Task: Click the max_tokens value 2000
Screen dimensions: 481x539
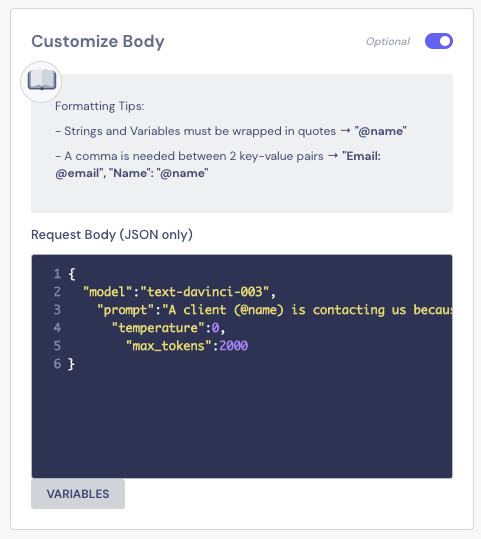Action: tap(233, 345)
